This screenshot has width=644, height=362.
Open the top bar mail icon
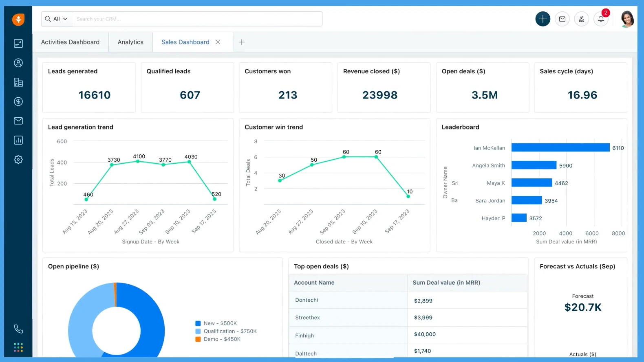562,19
